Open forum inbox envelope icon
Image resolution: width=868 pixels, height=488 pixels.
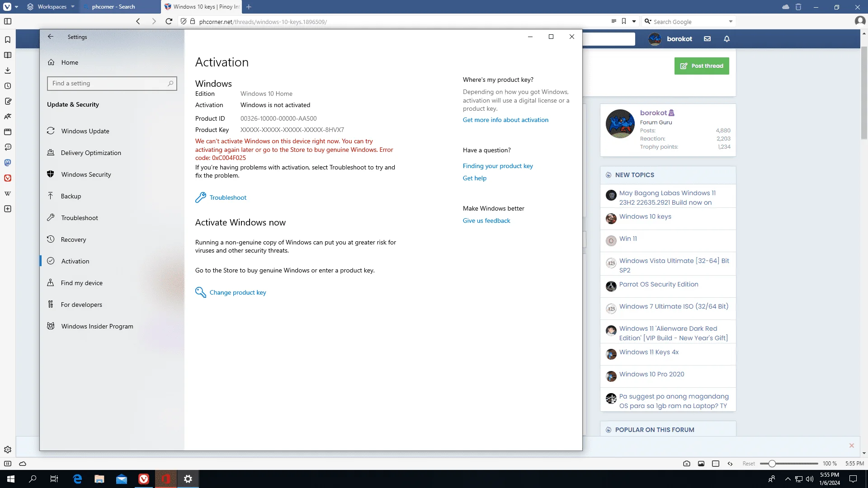coord(707,39)
